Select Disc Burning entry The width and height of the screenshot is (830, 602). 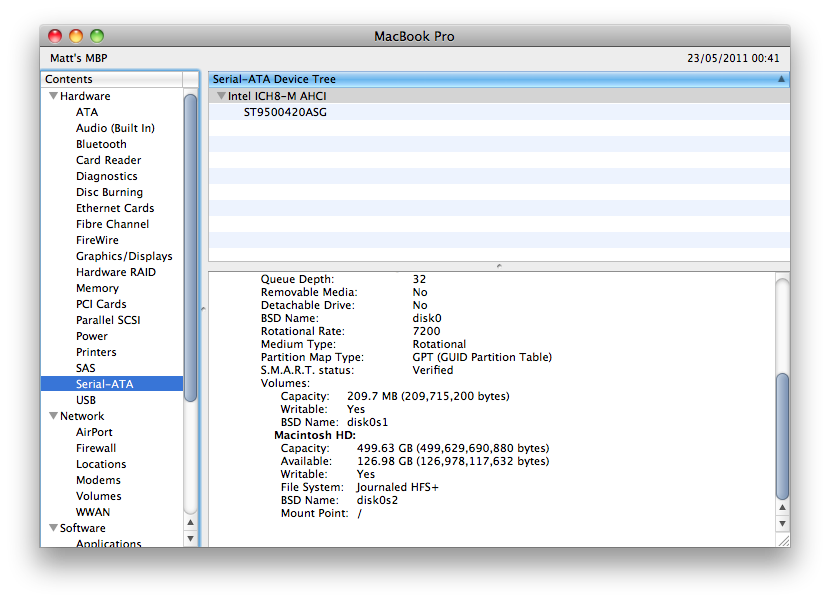click(110, 192)
